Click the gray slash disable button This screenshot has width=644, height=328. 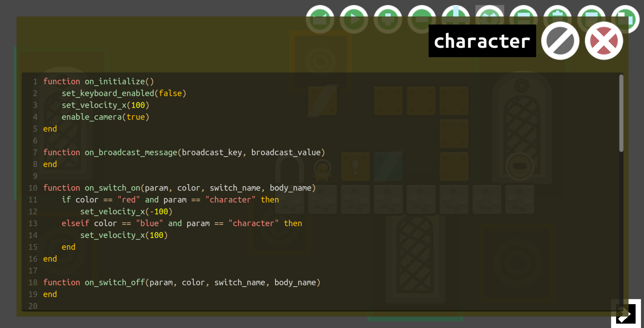pos(560,41)
